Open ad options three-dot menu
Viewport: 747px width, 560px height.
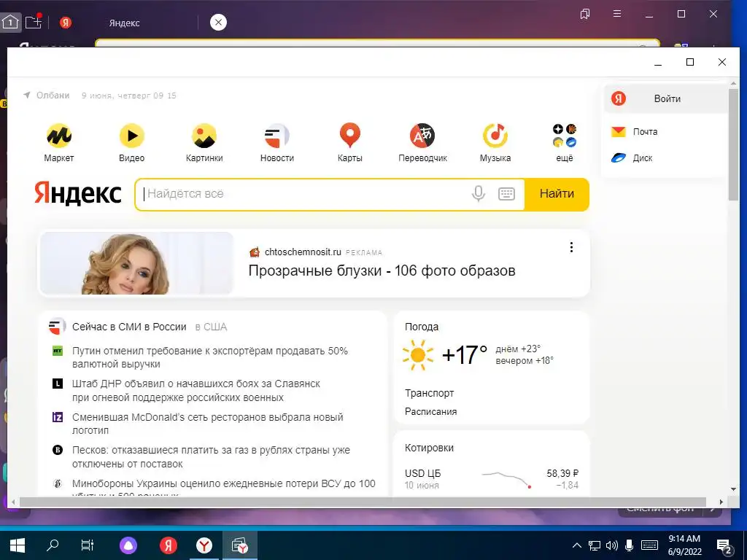pyautogui.click(x=571, y=247)
